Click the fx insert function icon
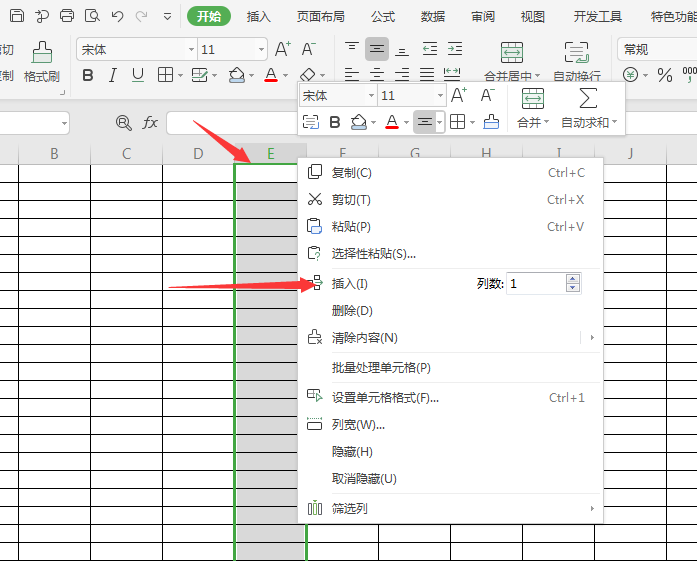This screenshot has width=697, height=561. [150, 122]
